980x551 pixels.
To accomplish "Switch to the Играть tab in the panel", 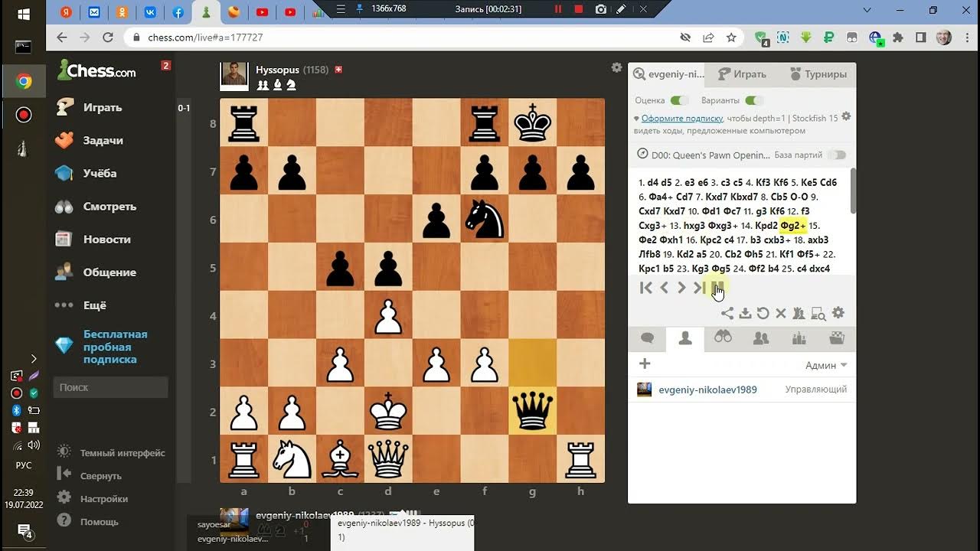I will click(x=742, y=74).
